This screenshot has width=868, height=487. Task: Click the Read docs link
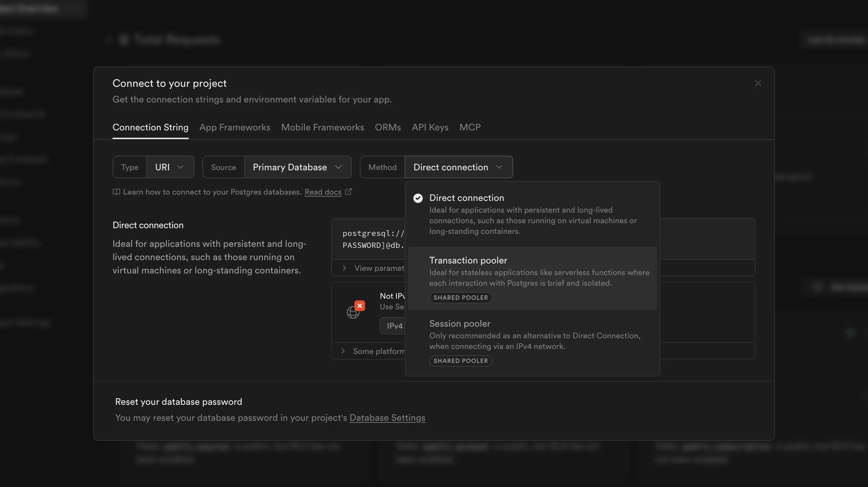[x=323, y=192]
